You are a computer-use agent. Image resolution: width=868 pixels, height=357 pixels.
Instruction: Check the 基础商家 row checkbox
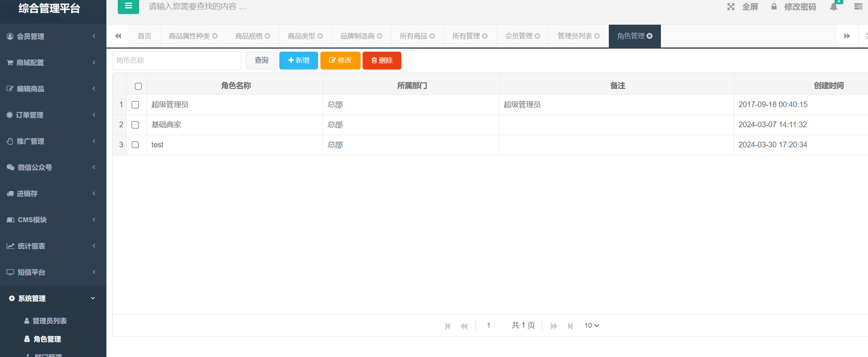(135, 125)
